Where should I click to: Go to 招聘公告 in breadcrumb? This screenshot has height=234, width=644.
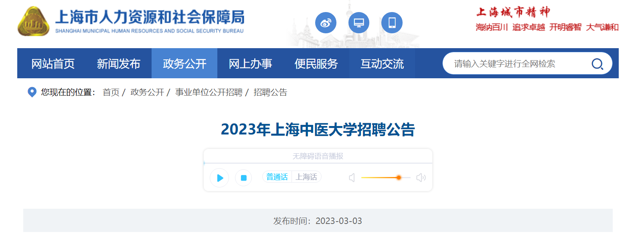(x=270, y=92)
